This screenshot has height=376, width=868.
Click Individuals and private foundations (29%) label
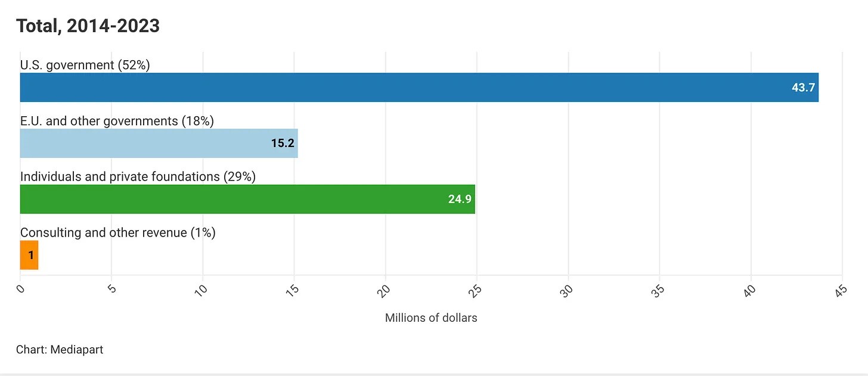138,177
